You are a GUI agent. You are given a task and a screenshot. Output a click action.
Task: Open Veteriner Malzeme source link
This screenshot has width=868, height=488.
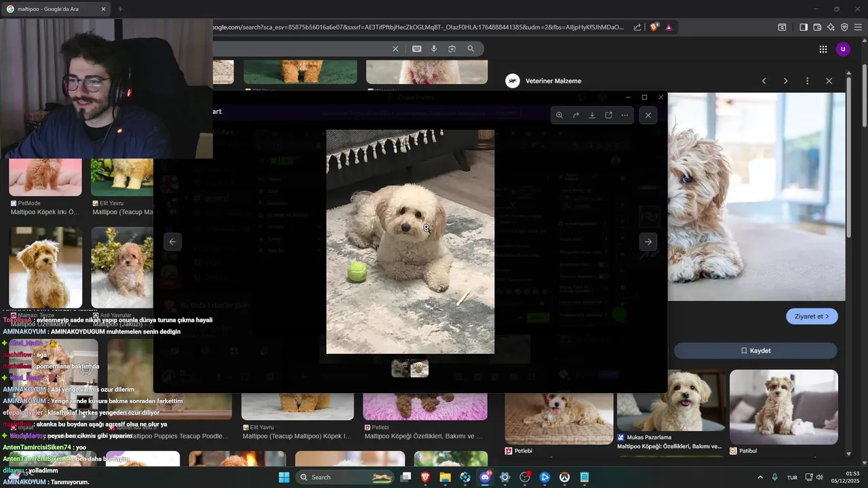point(553,81)
